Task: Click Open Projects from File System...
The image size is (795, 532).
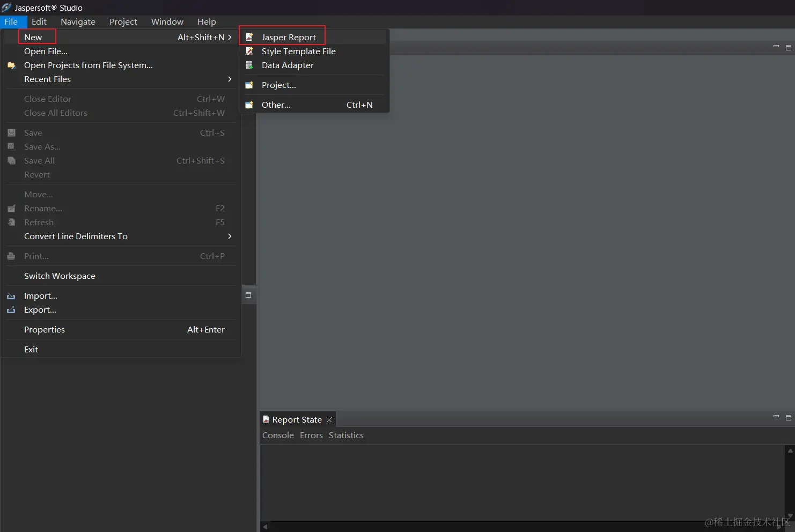Action: click(x=121, y=65)
